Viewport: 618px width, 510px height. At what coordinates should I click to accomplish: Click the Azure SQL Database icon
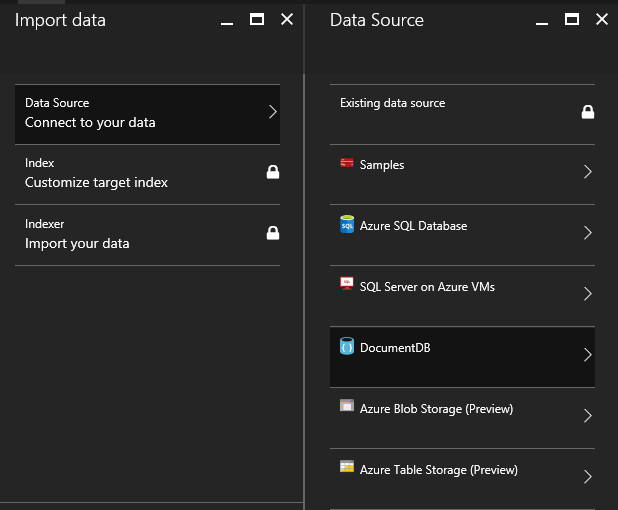coord(347,224)
